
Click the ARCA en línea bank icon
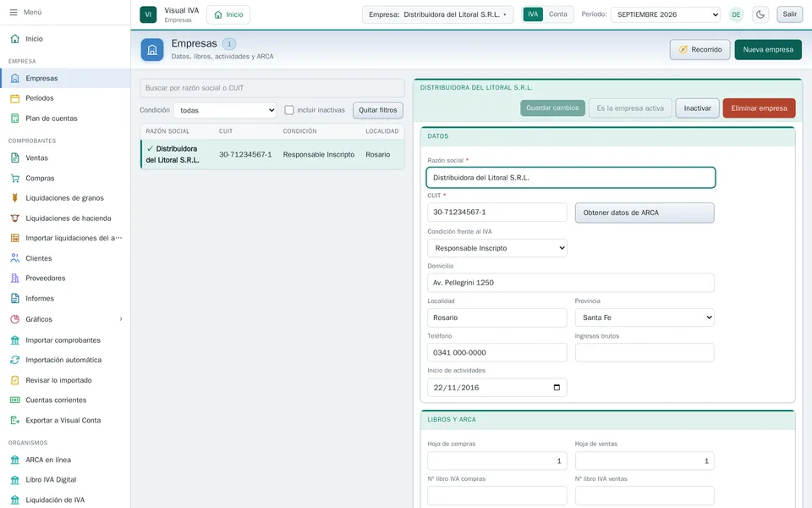click(x=15, y=460)
